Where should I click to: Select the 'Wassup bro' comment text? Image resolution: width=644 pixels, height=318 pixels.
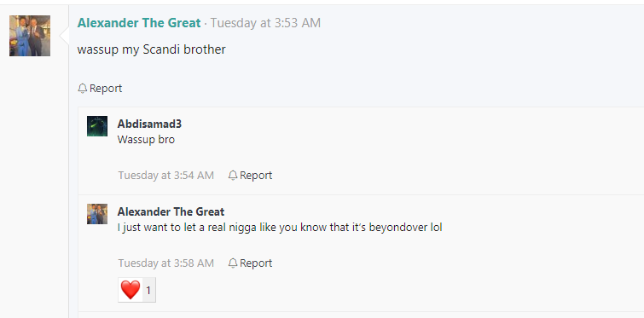pos(146,140)
